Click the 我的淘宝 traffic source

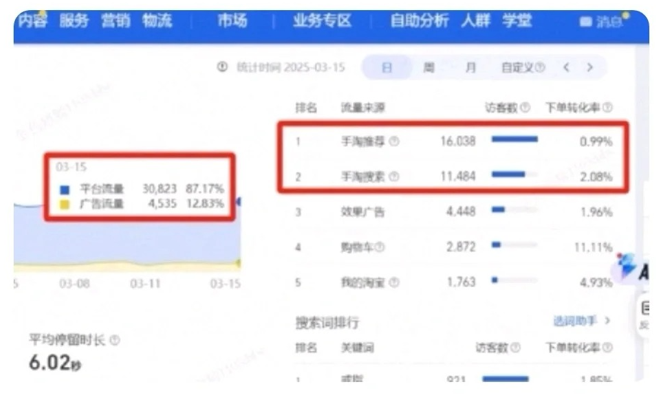tap(363, 282)
